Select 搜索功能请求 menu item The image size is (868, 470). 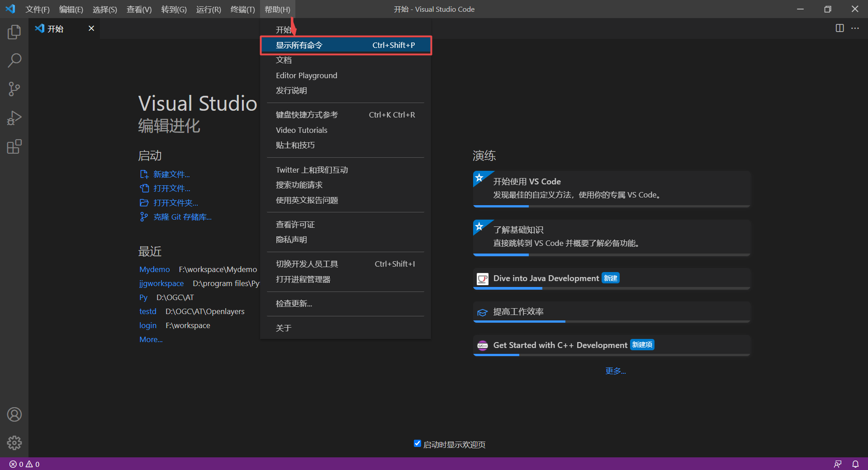(346, 185)
